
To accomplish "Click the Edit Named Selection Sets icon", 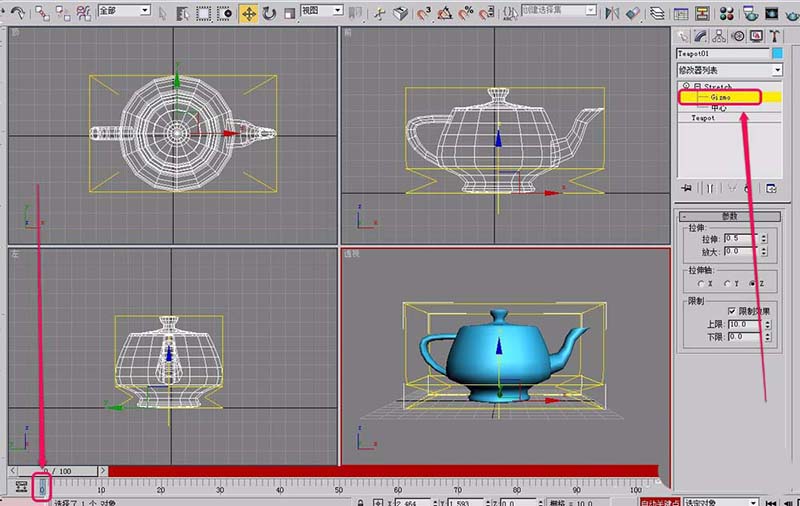I will click(510, 13).
